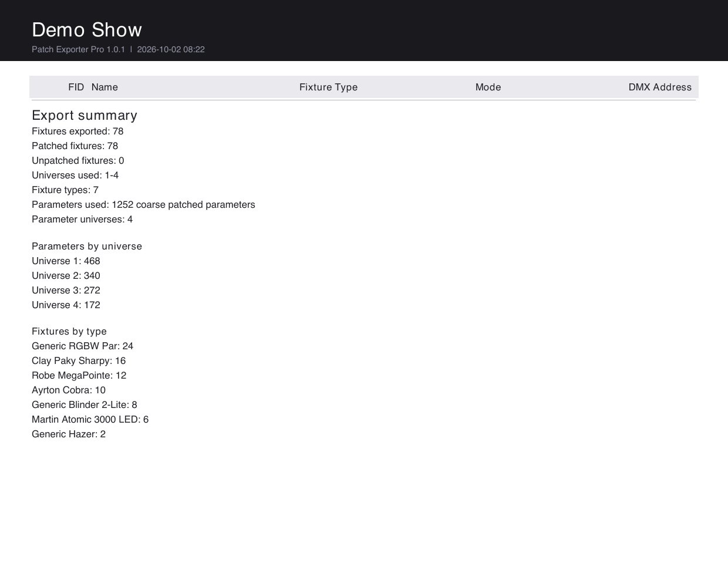Image resolution: width=728 pixels, height=587 pixels.
Task: Select the Universe 1: 468 entry
Action: pyautogui.click(x=66, y=261)
